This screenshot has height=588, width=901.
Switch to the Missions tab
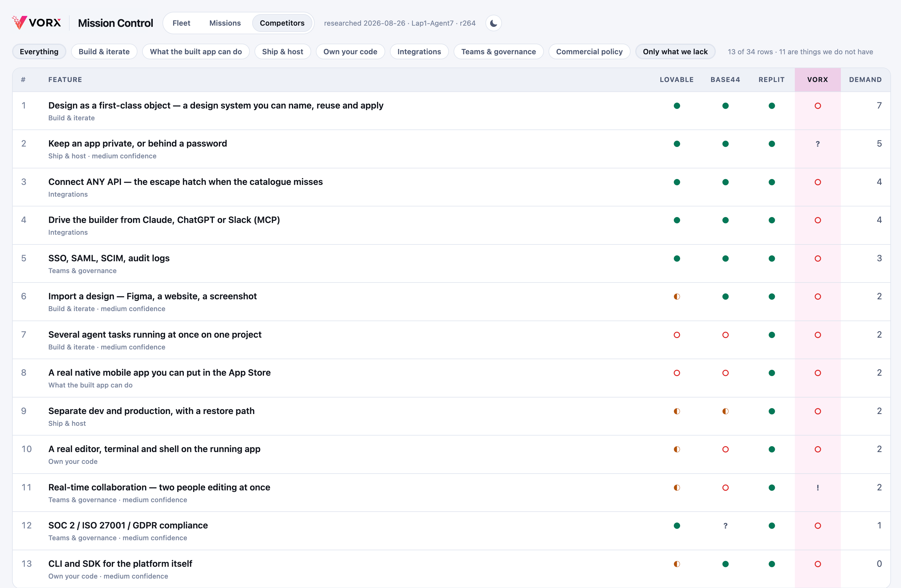(x=225, y=23)
